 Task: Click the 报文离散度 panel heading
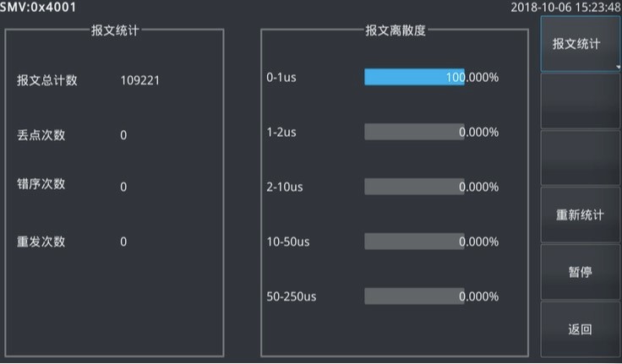[396, 30]
